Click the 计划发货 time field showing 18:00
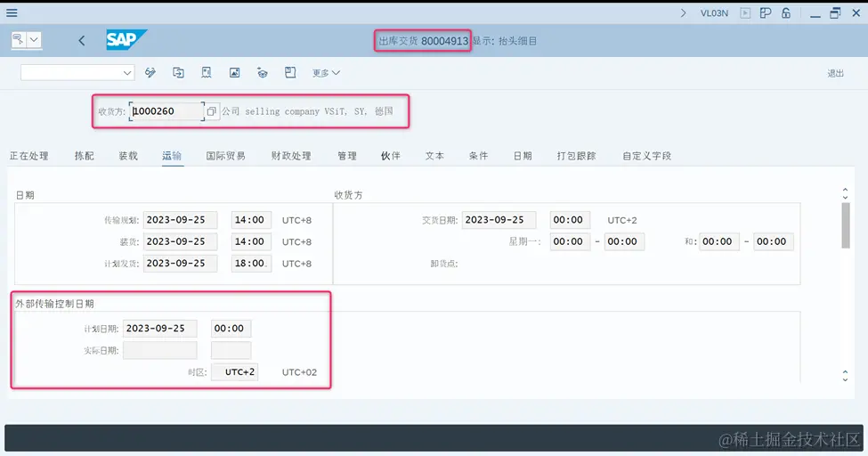This screenshot has height=456, width=868. pos(251,264)
